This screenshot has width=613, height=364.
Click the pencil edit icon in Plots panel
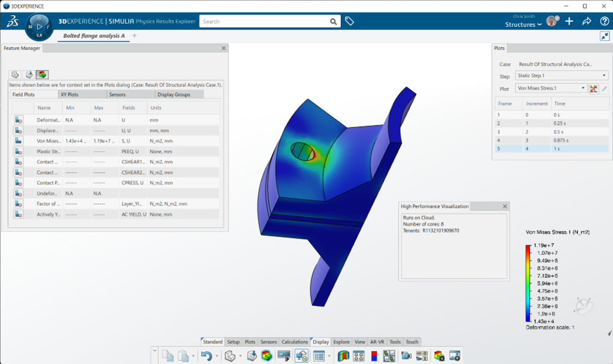(x=604, y=89)
